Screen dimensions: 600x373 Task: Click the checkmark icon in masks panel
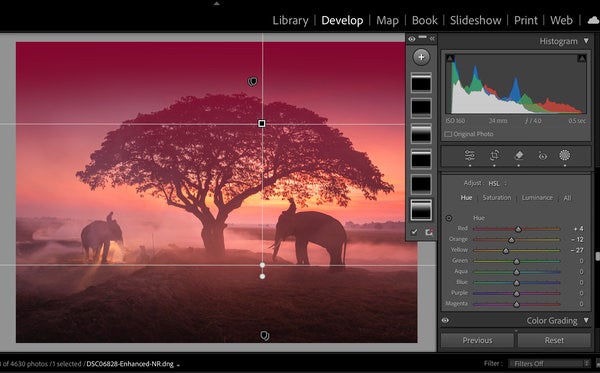click(x=414, y=232)
